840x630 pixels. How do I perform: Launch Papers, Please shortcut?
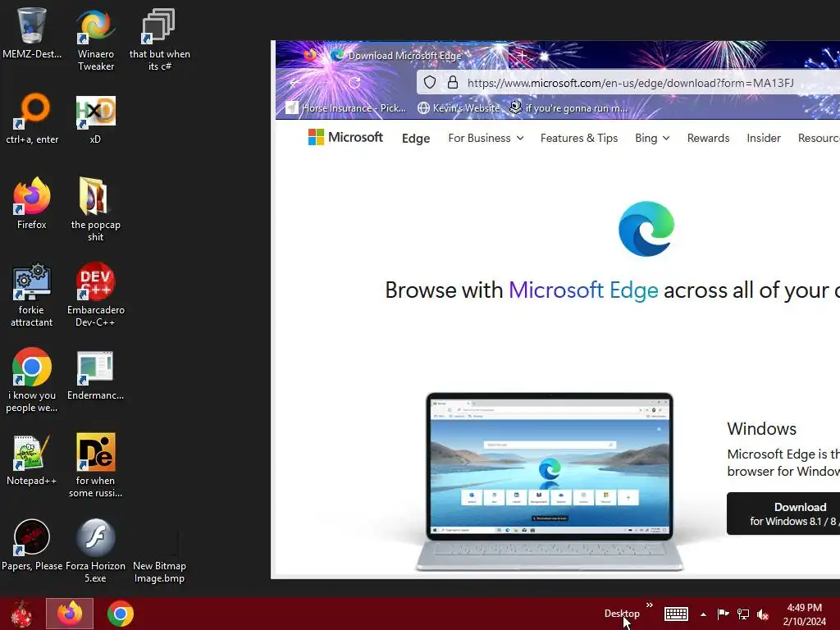32,545
